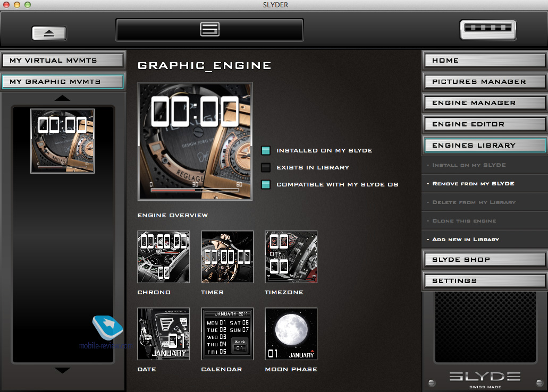This screenshot has height=392, width=548.
Task: Click the down arrow below movement list
Action: [x=63, y=370]
